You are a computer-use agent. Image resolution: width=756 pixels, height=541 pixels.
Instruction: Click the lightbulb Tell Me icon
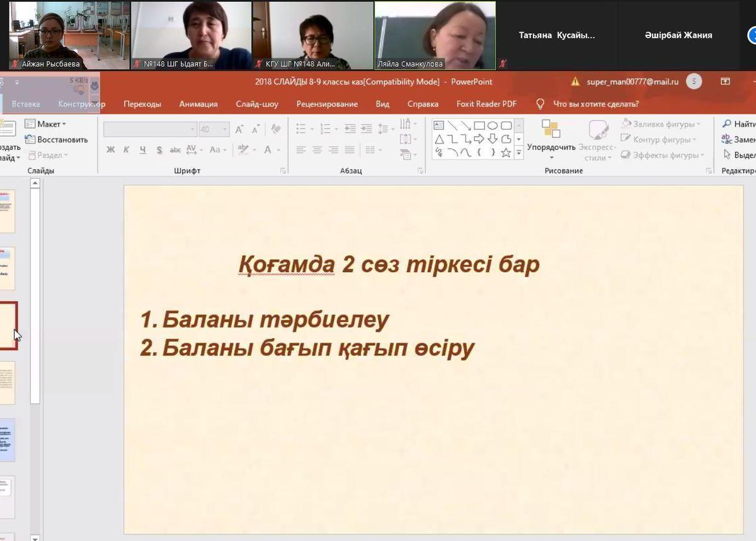[540, 104]
